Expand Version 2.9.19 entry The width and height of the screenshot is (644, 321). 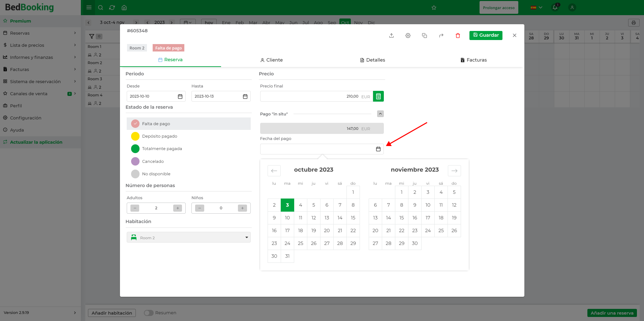point(40,313)
